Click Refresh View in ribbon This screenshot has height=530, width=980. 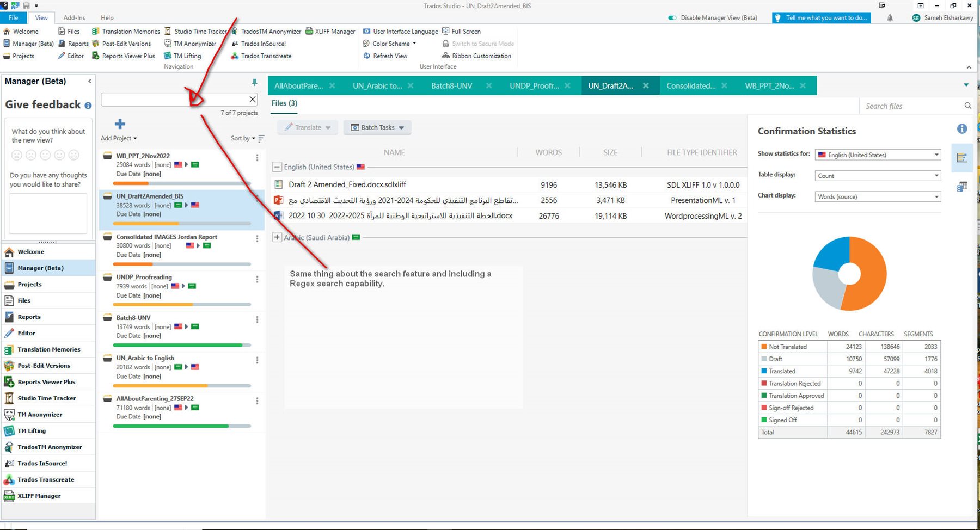coord(385,56)
